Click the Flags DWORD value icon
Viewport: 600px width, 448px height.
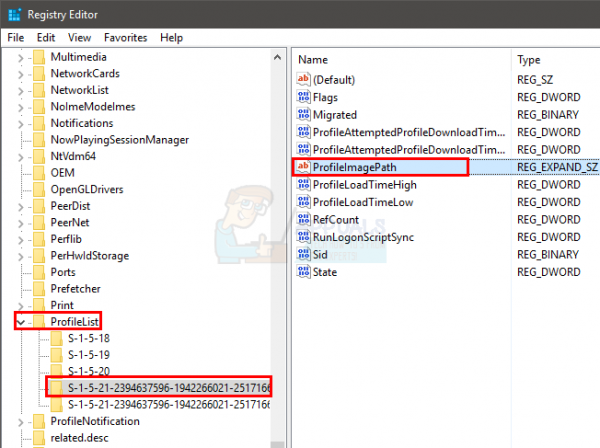(x=303, y=97)
